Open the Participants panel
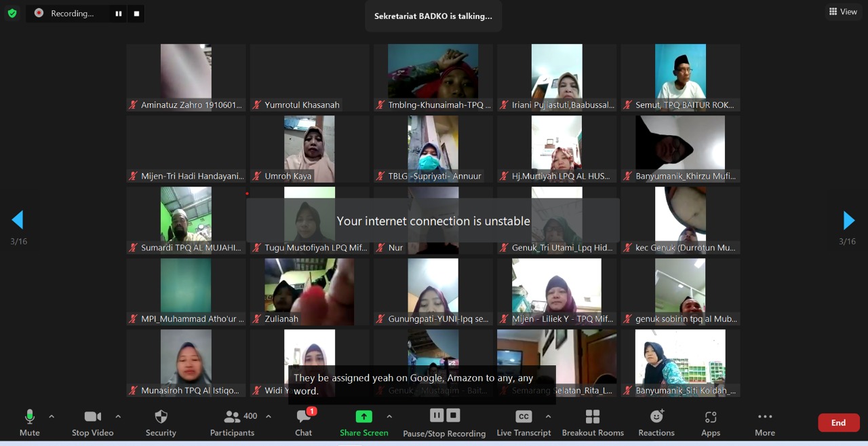868x446 pixels. coord(233,423)
